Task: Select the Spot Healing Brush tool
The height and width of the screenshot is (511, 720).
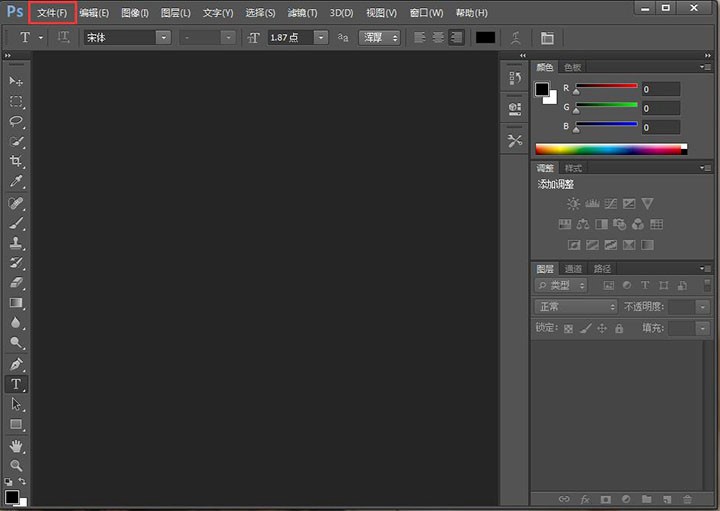Action: click(16, 203)
